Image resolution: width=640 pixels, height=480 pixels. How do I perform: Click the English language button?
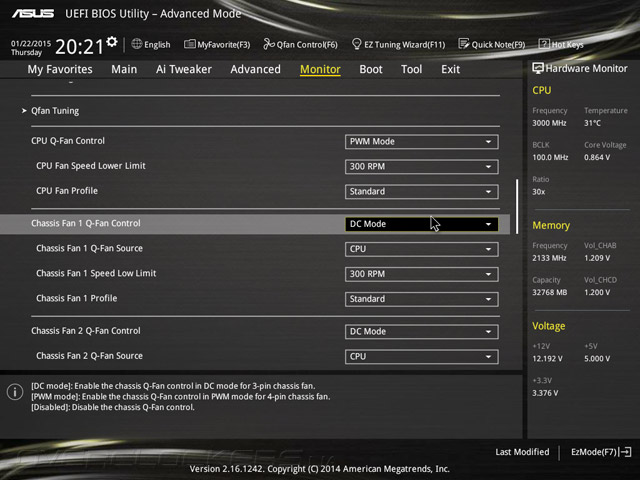[x=157, y=44]
